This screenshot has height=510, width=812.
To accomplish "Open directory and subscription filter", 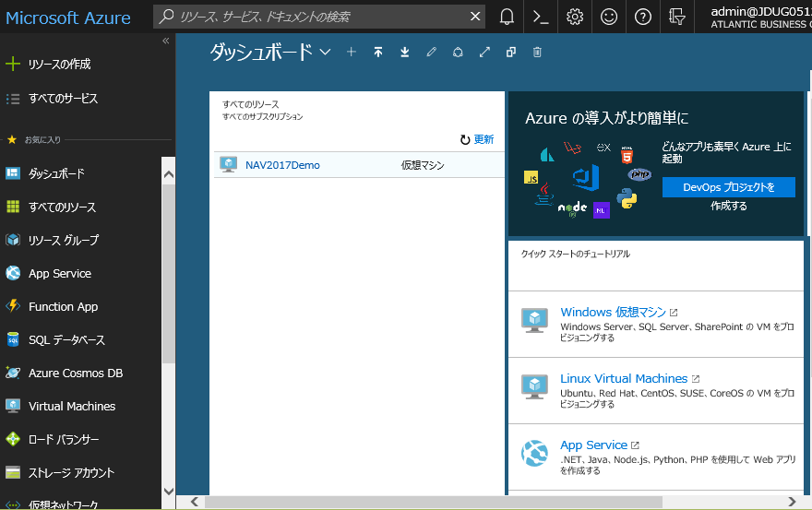I will 677,17.
